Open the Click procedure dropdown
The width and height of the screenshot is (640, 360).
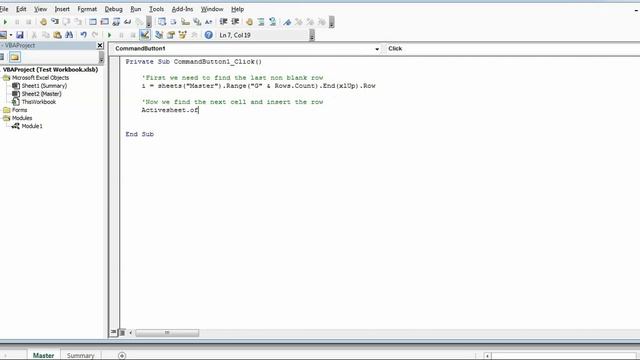coord(512,49)
